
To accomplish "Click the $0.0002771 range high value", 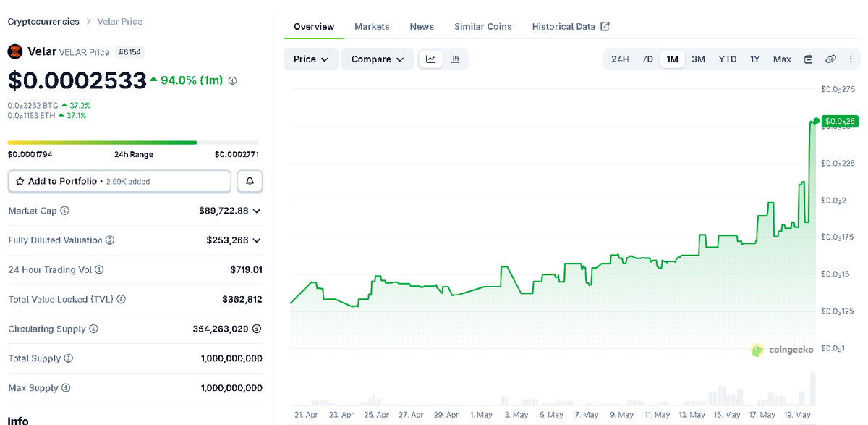I will point(237,154).
